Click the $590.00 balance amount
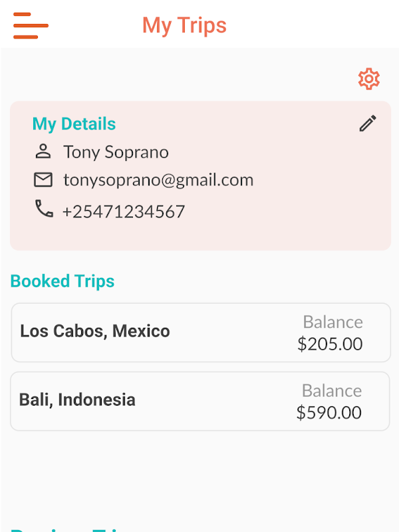 (x=329, y=412)
